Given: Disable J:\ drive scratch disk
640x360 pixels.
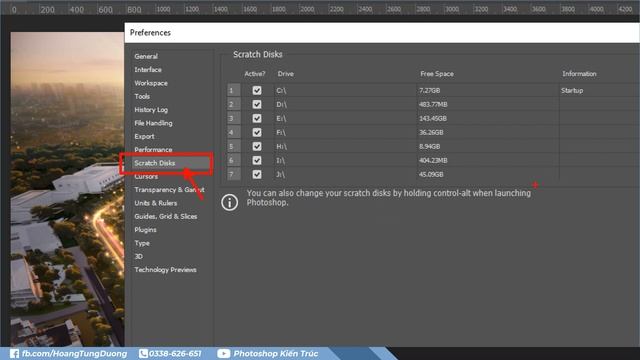Looking at the screenshot, I should [x=257, y=174].
